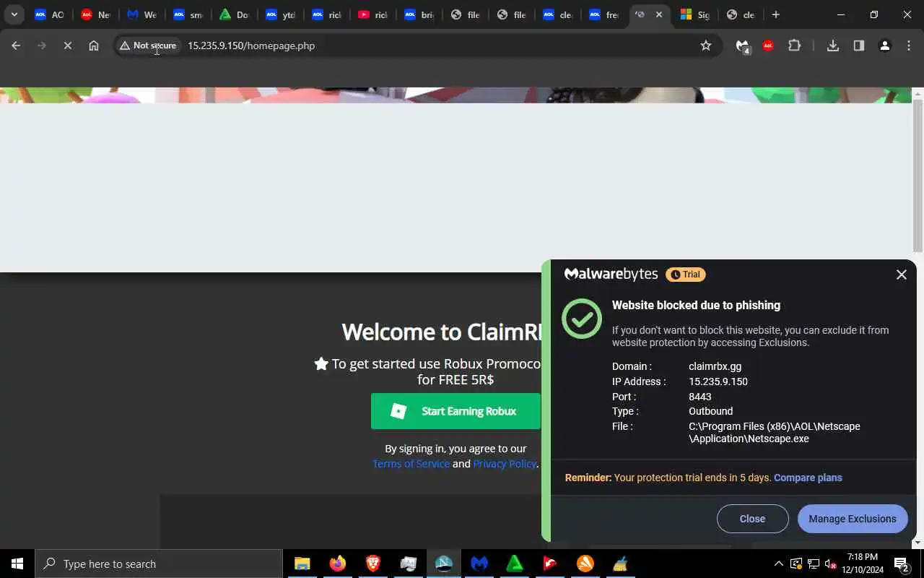Click the Roblox banner image at page top

tap(456, 95)
